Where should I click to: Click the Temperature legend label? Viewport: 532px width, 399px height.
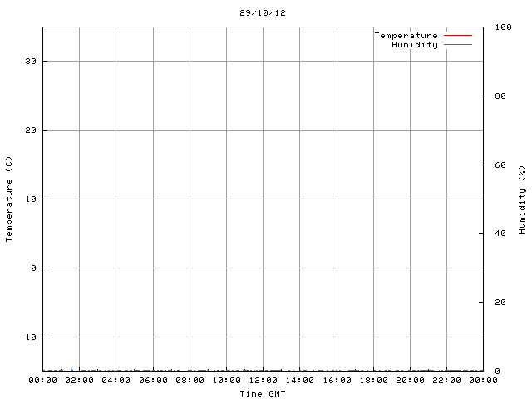tap(406, 35)
